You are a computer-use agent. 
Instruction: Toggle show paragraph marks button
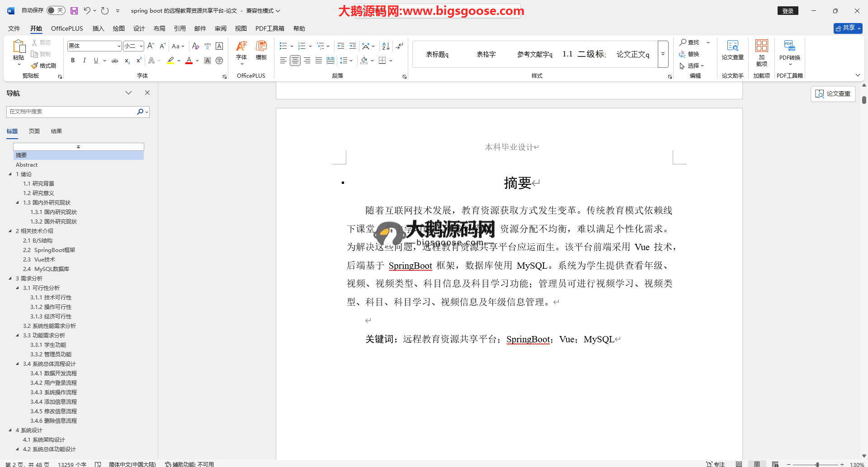[x=399, y=46]
